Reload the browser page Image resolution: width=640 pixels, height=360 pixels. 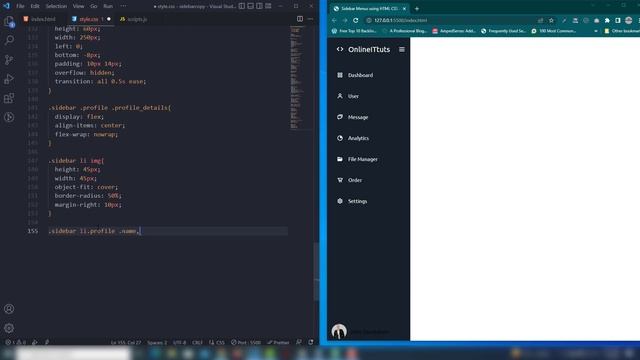click(356, 20)
